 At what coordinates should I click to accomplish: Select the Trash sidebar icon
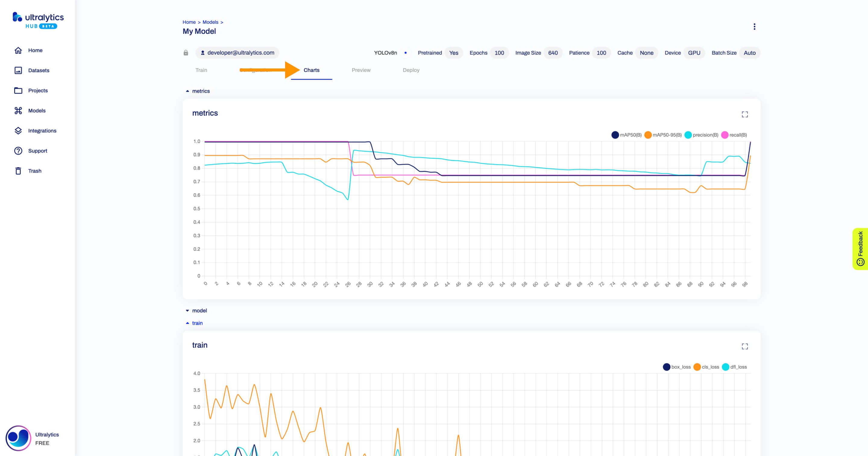[17, 171]
